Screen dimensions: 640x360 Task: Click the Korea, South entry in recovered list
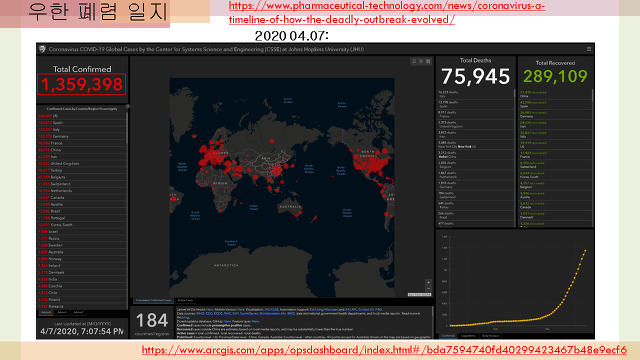click(555, 175)
